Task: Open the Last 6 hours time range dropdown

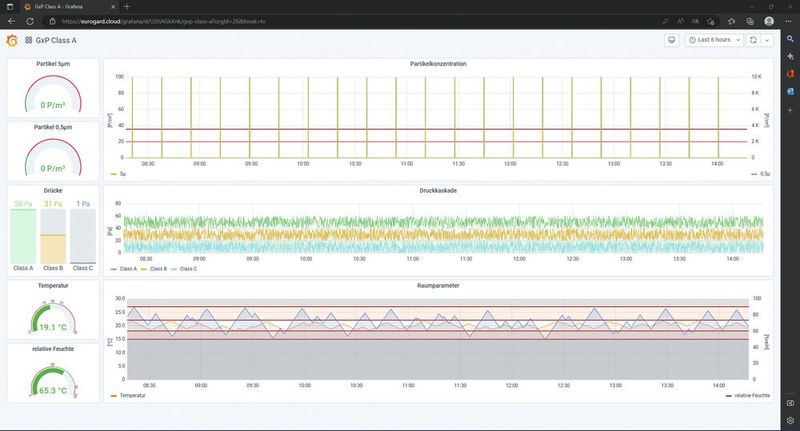Action: pos(714,40)
